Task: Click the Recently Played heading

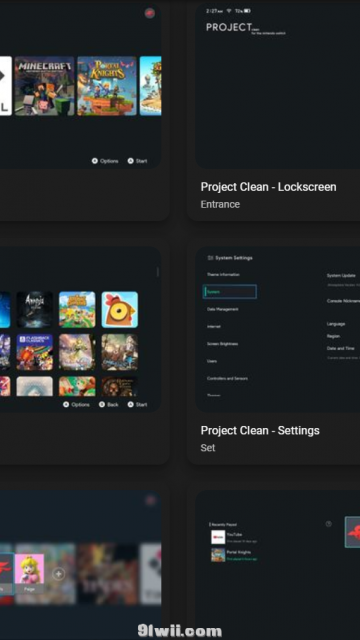Action: pyautogui.click(x=224, y=524)
